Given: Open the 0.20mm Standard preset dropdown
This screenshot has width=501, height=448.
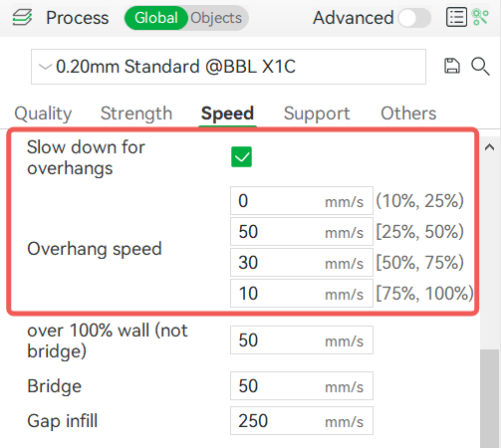Looking at the screenshot, I should coord(228,67).
